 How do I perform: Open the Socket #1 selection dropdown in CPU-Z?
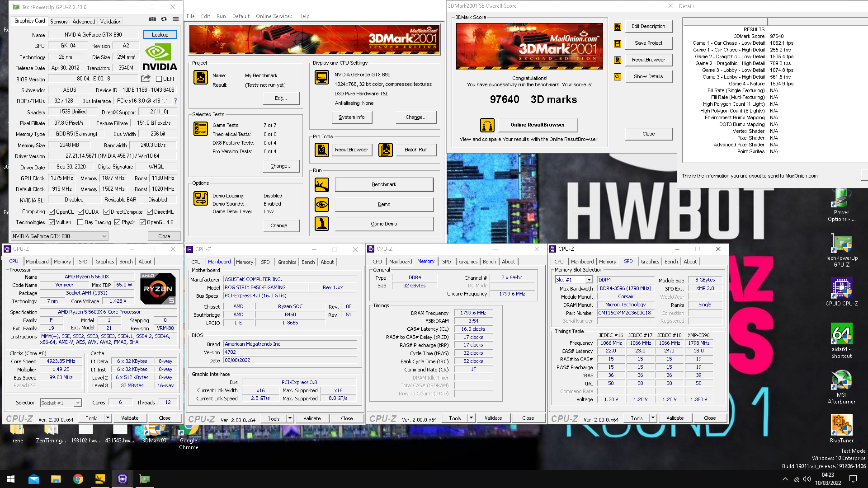(61, 403)
